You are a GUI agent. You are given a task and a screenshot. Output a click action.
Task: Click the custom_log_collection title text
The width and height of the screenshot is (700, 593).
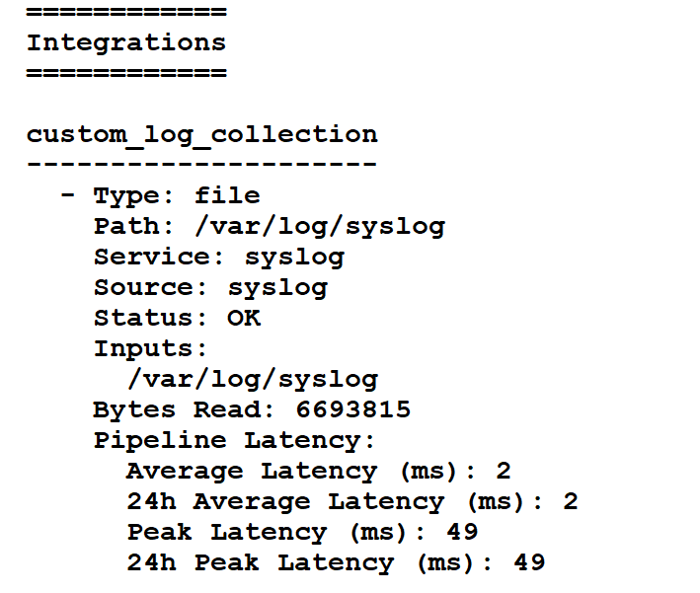[201, 134]
